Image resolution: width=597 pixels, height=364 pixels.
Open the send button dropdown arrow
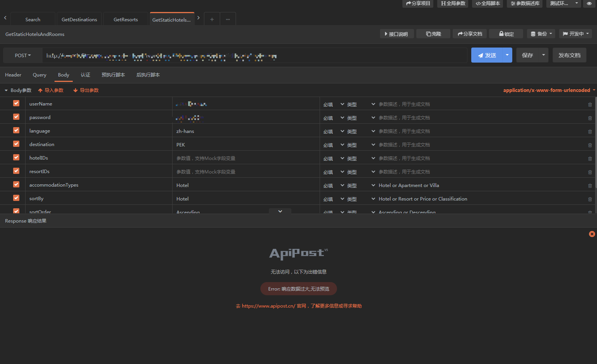pyautogui.click(x=507, y=55)
